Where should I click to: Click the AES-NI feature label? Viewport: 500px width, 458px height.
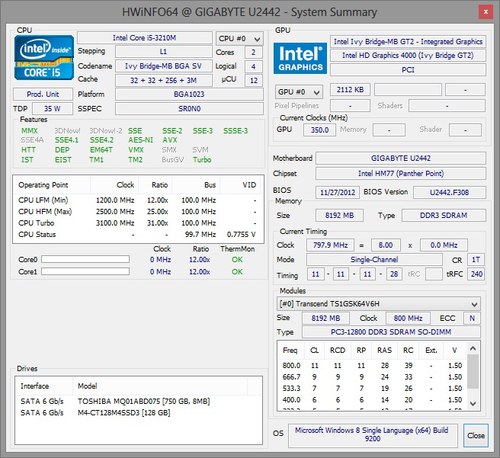click(140, 140)
